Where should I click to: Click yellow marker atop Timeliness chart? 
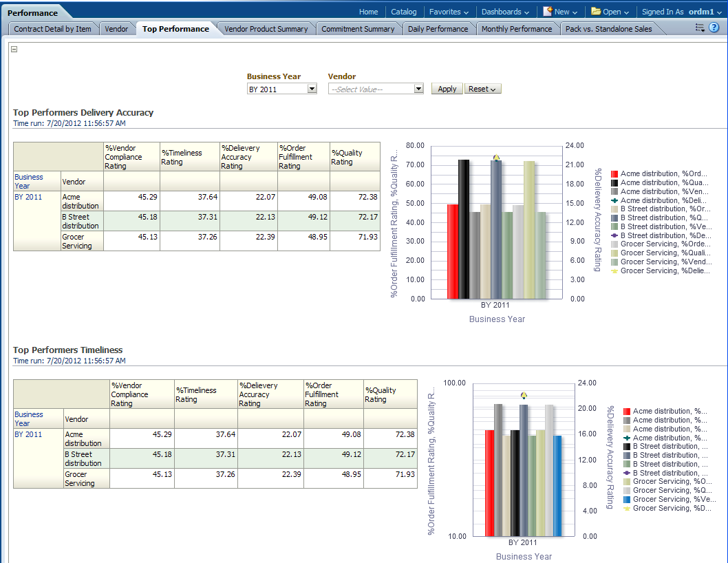coord(524,396)
